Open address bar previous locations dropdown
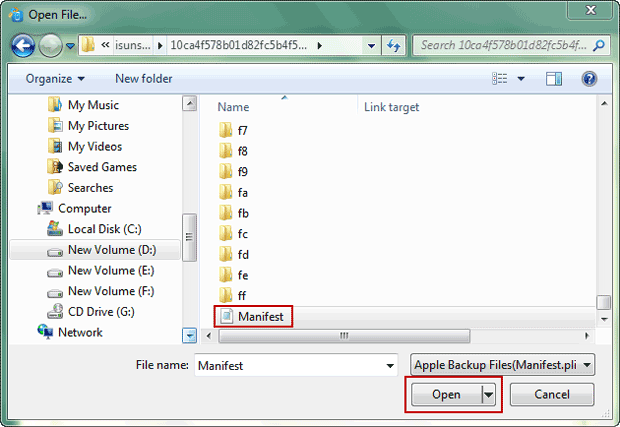 [371, 45]
